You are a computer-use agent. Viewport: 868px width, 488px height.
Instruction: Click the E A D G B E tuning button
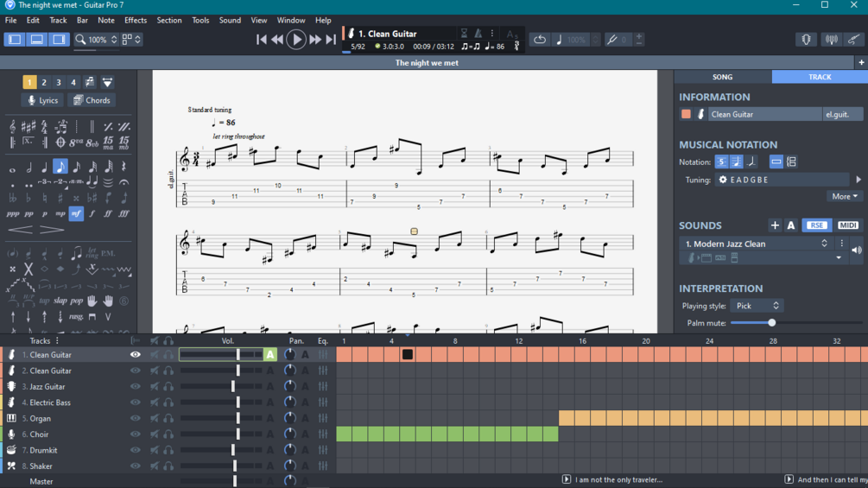click(782, 180)
